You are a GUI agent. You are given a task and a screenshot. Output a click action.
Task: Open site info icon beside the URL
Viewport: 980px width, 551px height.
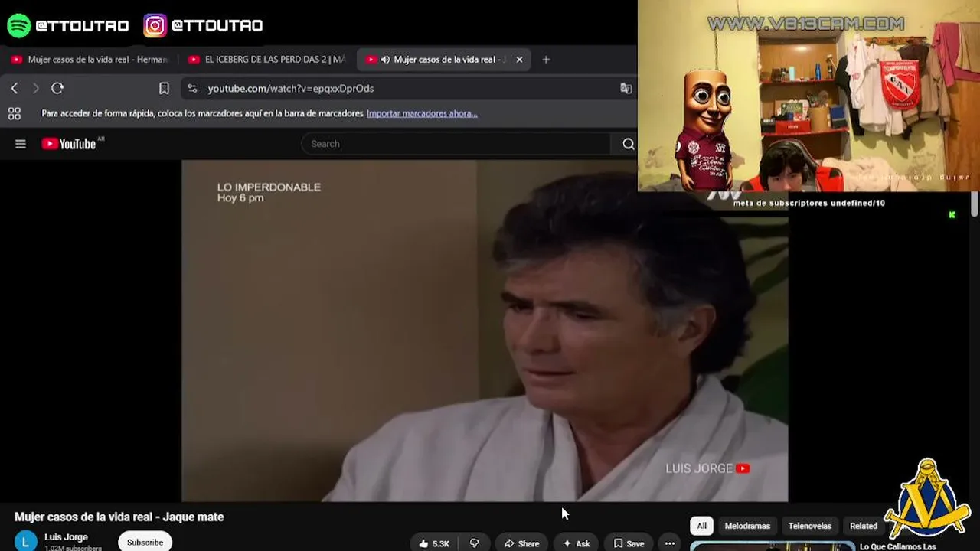click(x=192, y=89)
